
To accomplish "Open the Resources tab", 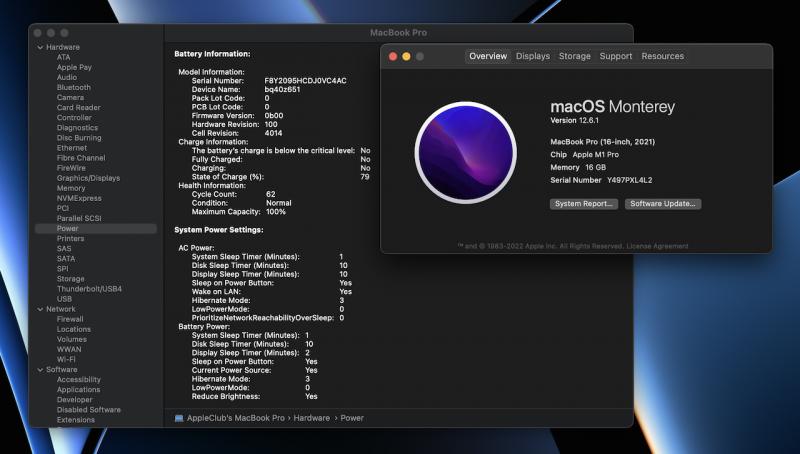I will tap(663, 56).
